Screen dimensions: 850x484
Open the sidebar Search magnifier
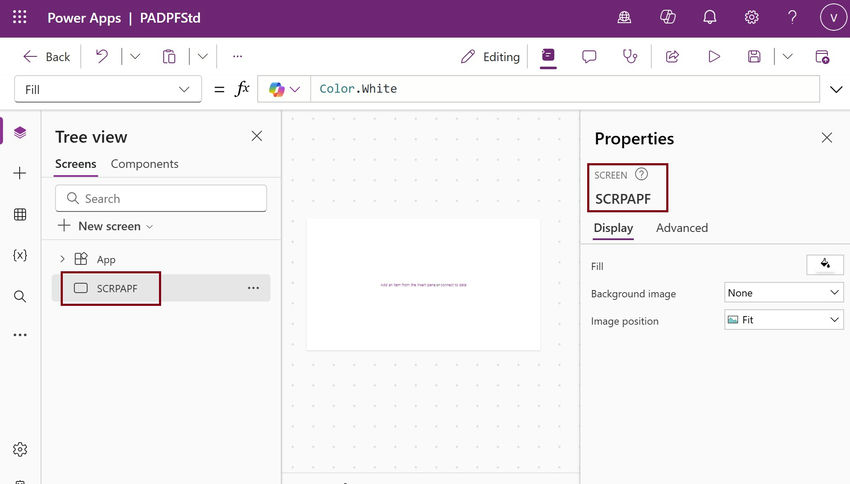click(20, 296)
